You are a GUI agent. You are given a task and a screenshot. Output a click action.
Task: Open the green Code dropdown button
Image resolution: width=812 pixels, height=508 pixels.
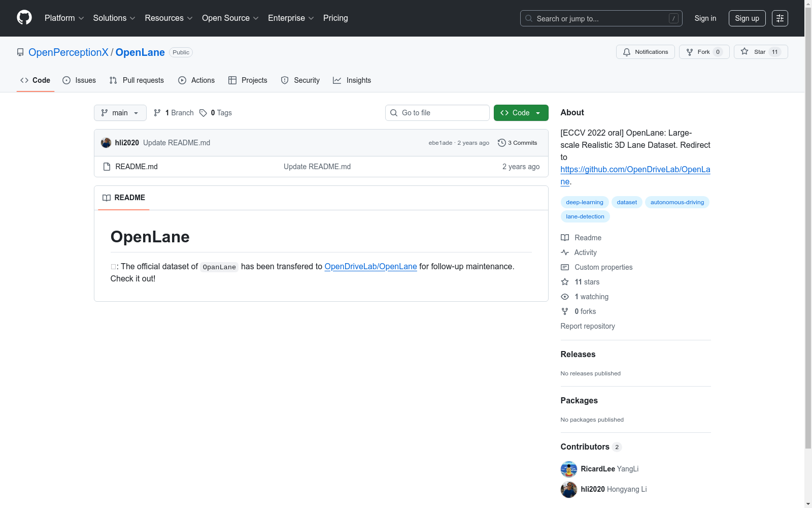[521, 113]
